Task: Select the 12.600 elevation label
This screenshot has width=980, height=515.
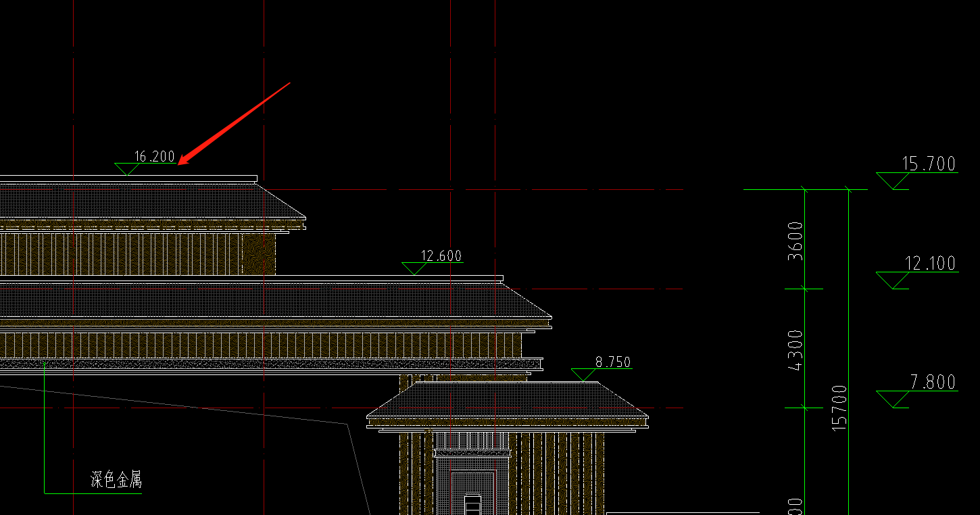Action: (x=441, y=256)
